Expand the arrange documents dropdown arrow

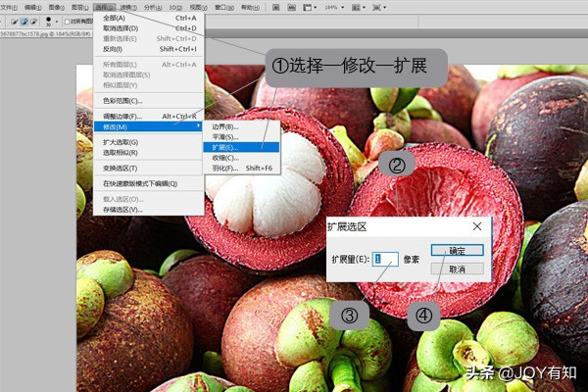pos(364,7)
